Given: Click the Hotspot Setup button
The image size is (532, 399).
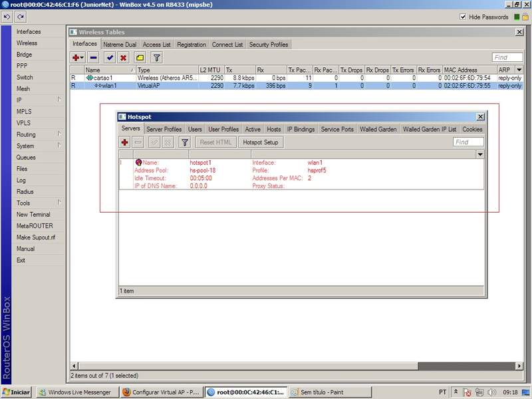Looking at the screenshot, I should click(x=261, y=142).
